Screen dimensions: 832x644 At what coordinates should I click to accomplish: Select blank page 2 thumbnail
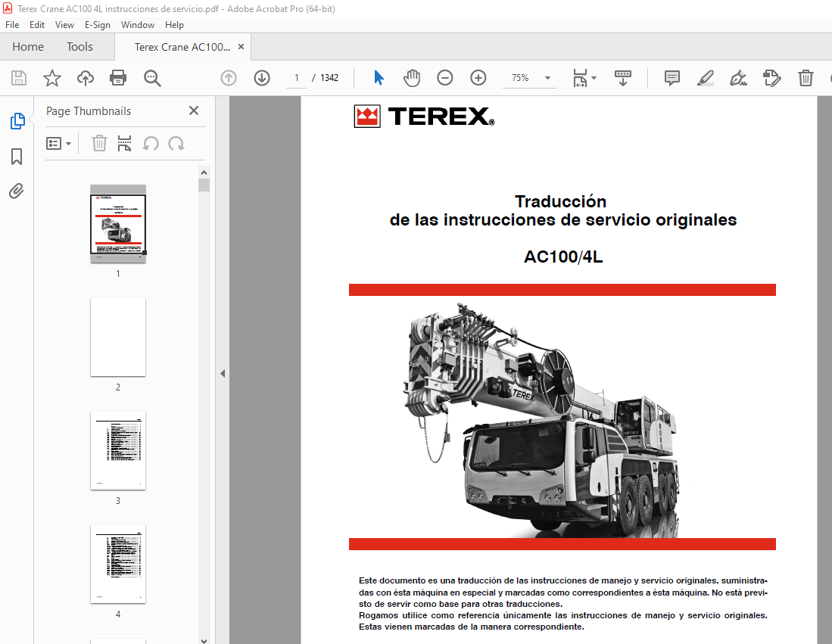(118, 337)
